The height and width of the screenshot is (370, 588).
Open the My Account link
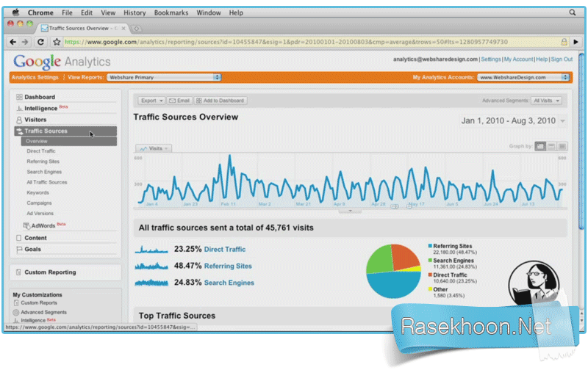518,59
